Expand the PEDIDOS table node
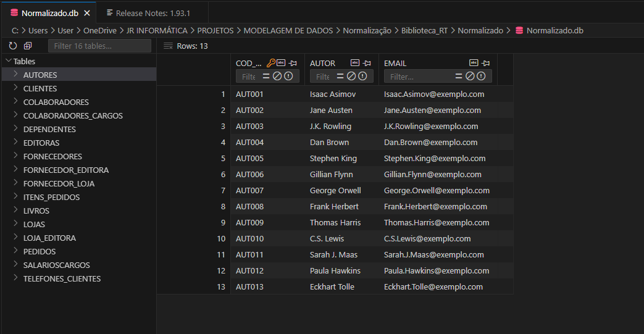The width and height of the screenshot is (644, 334). click(x=15, y=251)
